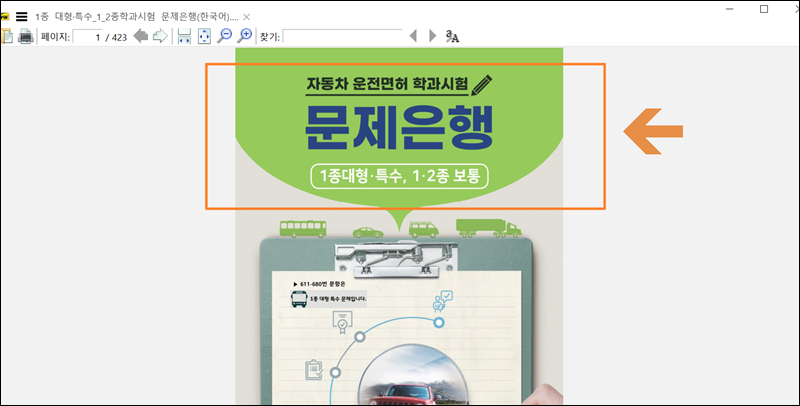800x406 pixels.
Task: Zoom in with plus magnifier
Action: click(245, 35)
